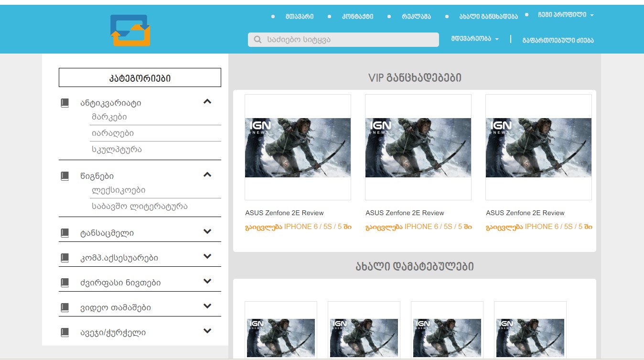Screen dimensions: 644x360
Task: Click the search magnifier icon
Action: tap(258, 40)
